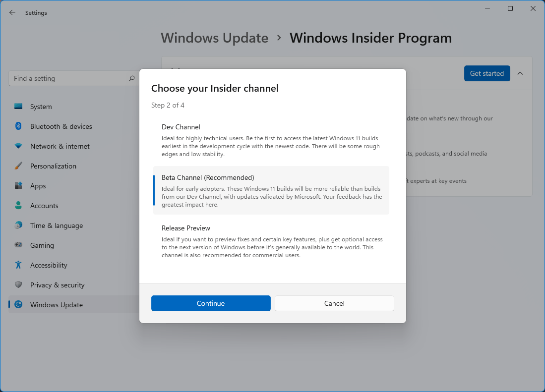545x392 pixels.
Task: Click the Windows Update breadcrumb link
Action: point(214,38)
